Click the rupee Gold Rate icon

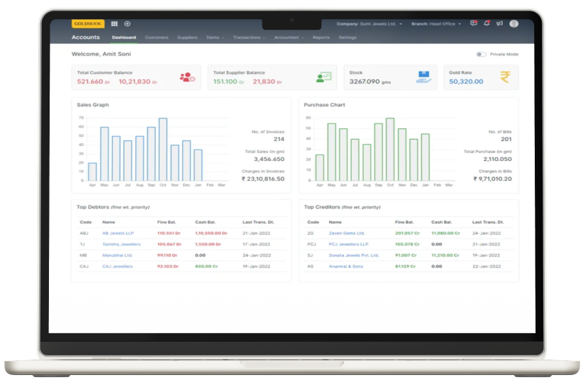tap(504, 77)
